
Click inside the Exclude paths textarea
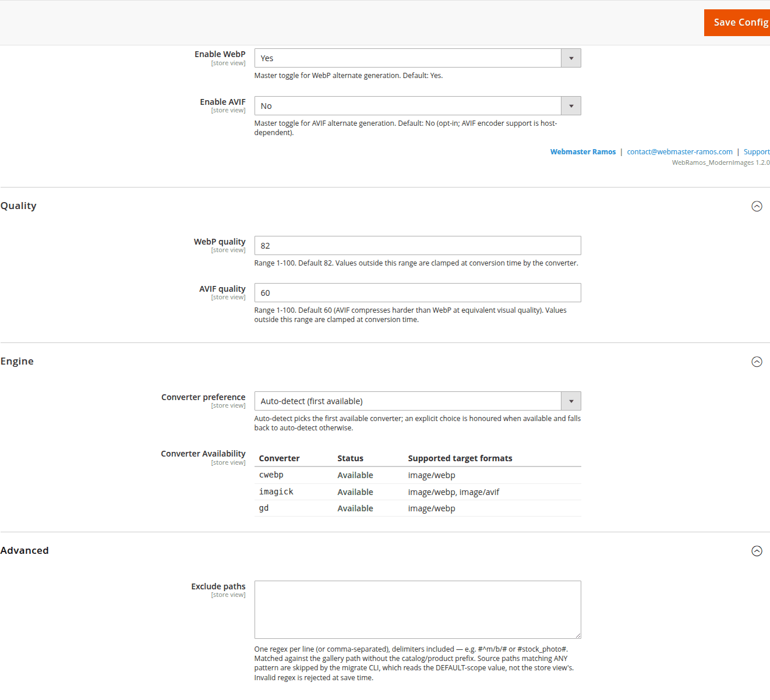click(418, 610)
